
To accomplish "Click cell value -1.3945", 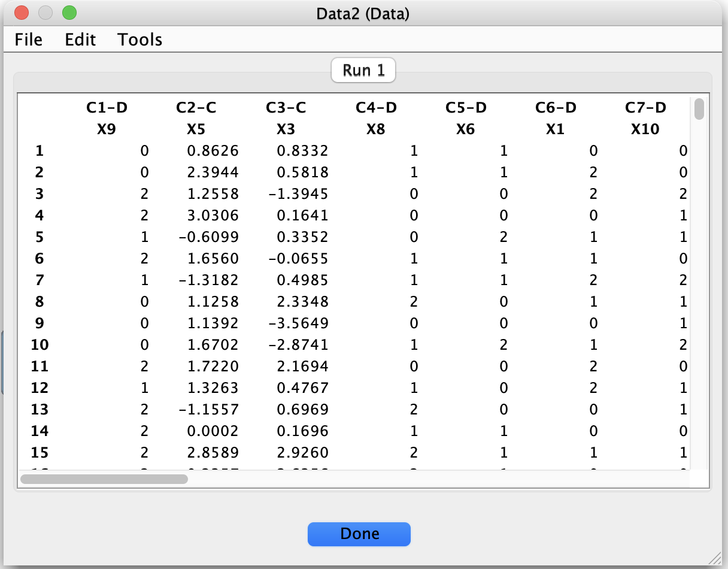I will [299, 194].
